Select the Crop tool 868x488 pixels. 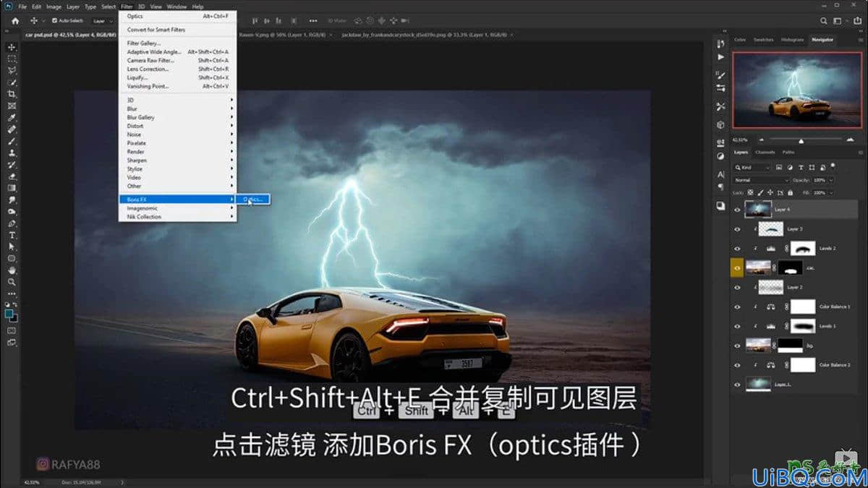(x=12, y=94)
